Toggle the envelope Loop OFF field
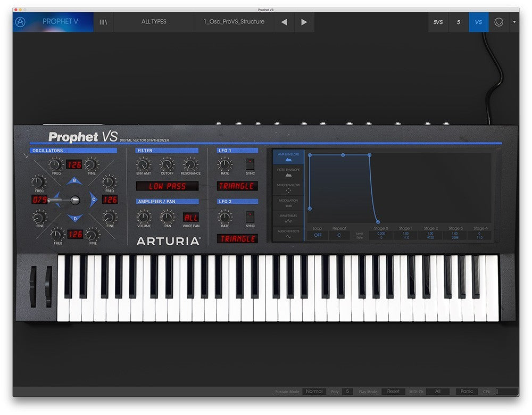The width and height of the screenshot is (532, 415). point(318,235)
